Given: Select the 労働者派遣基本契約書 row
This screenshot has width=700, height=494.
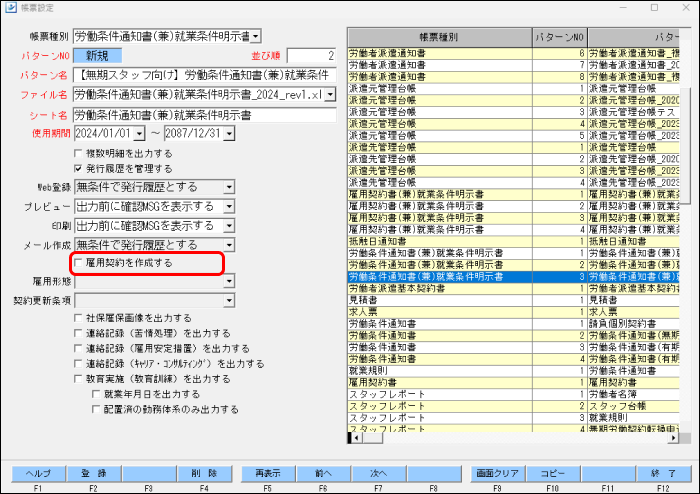Looking at the screenshot, I should click(x=513, y=289).
